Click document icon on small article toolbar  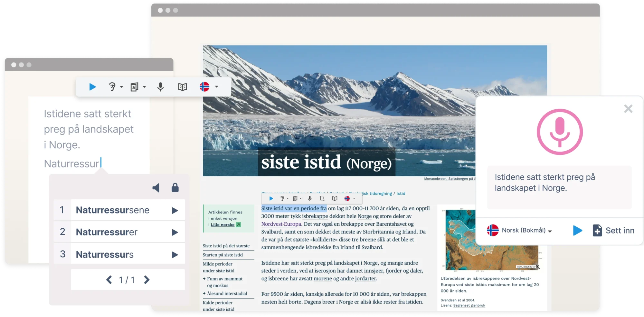(295, 198)
